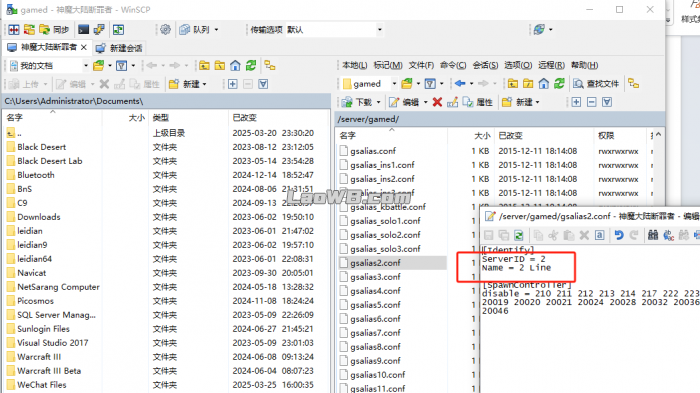700x393 pixels.
Task: Open remote 属性 properties
Action: [477, 102]
